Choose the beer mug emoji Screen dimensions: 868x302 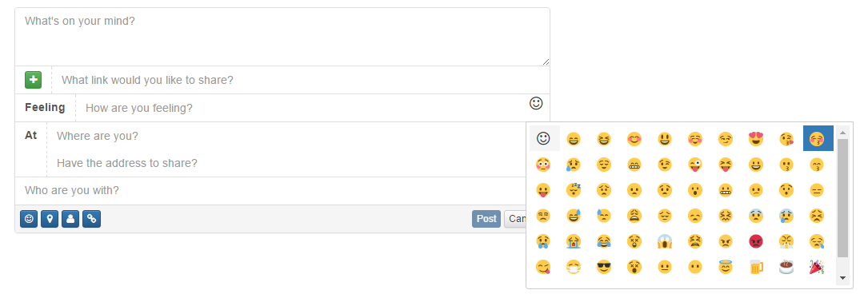pyautogui.click(x=756, y=267)
